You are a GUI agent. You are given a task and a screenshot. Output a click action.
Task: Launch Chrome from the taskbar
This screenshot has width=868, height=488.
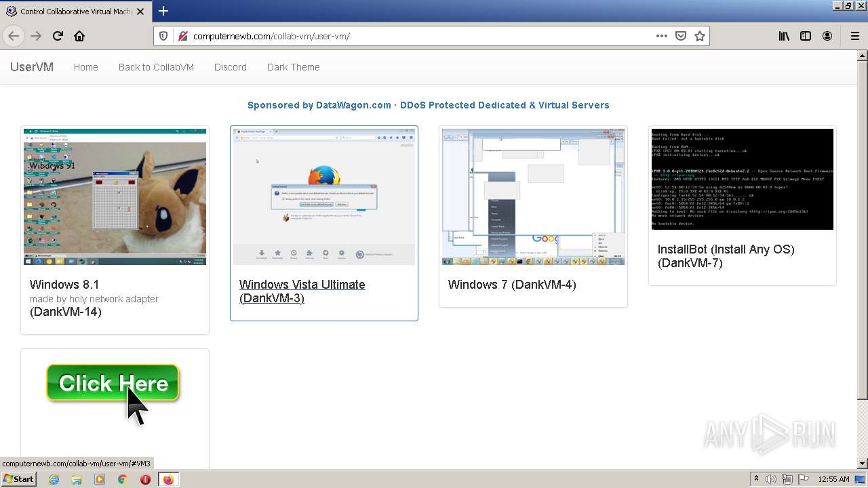123,479
